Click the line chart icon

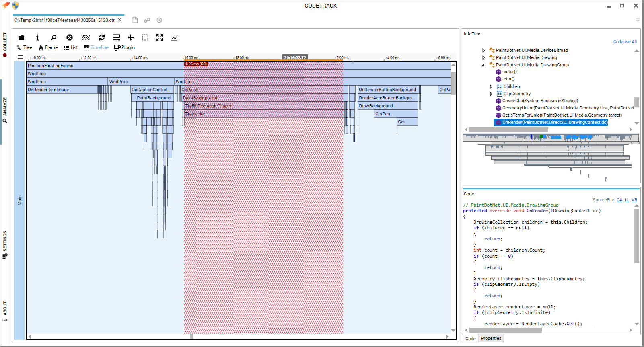point(174,37)
